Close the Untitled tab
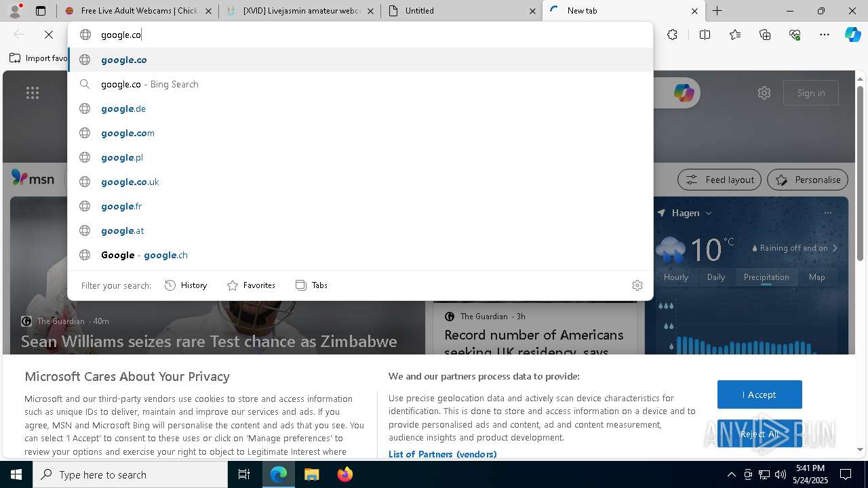 coord(532,11)
